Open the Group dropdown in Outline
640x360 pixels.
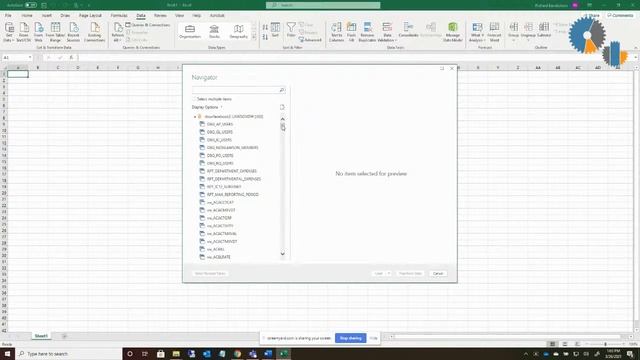coord(513,32)
